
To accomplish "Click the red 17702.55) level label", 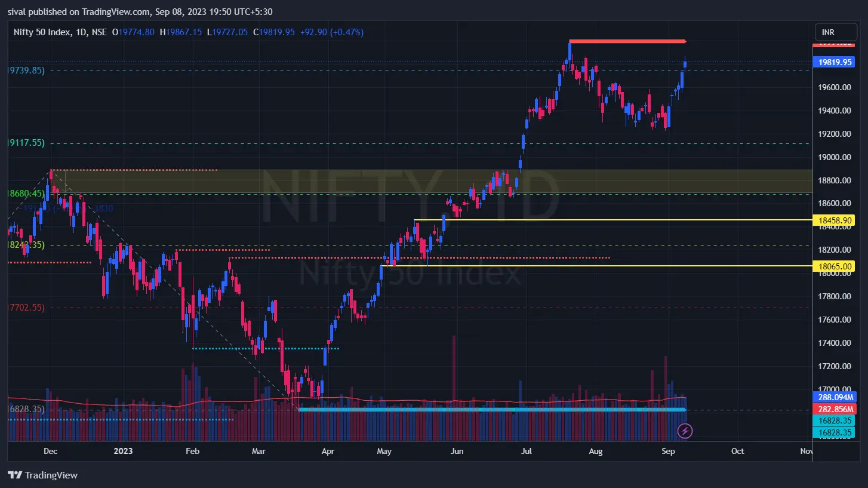I will 26,308.
